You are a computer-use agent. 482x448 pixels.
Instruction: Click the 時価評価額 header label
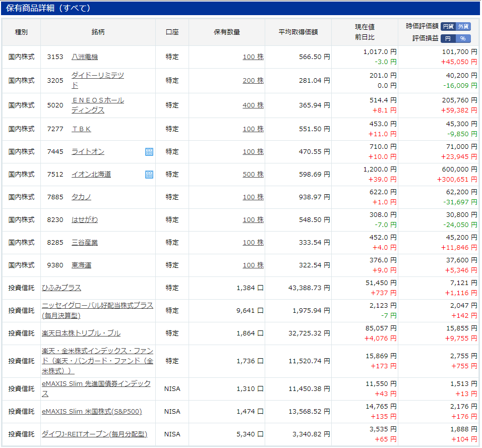(x=421, y=26)
